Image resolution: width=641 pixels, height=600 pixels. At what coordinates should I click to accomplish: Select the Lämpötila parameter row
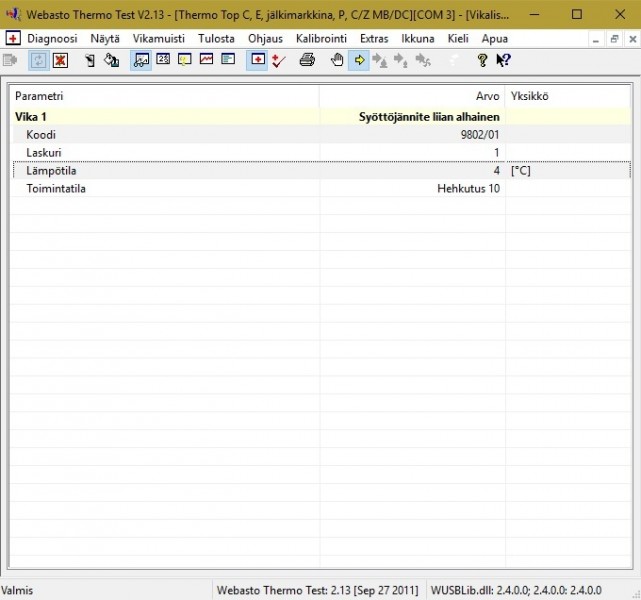[x=49, y=171]
